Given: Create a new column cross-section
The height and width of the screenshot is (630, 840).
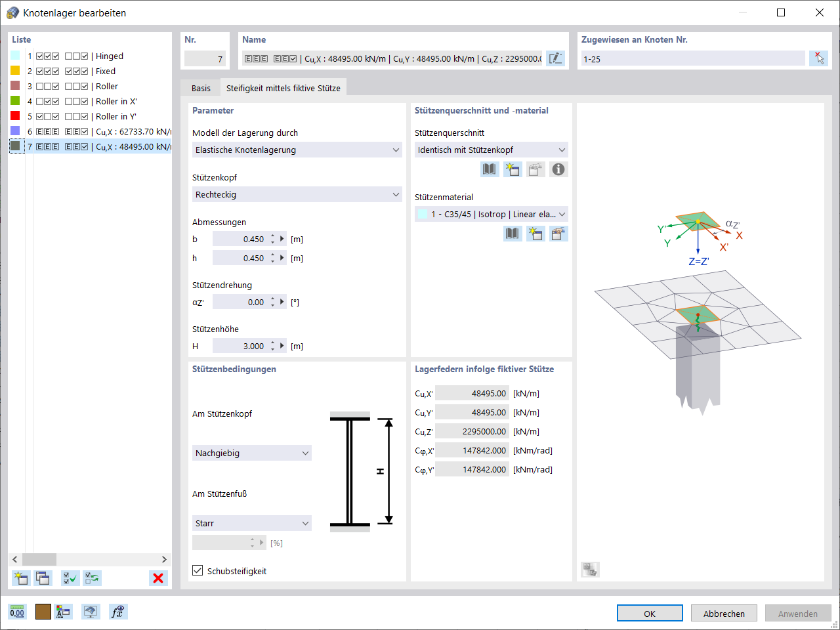Looking at the screenshot, I should click(x=513, y=169).
